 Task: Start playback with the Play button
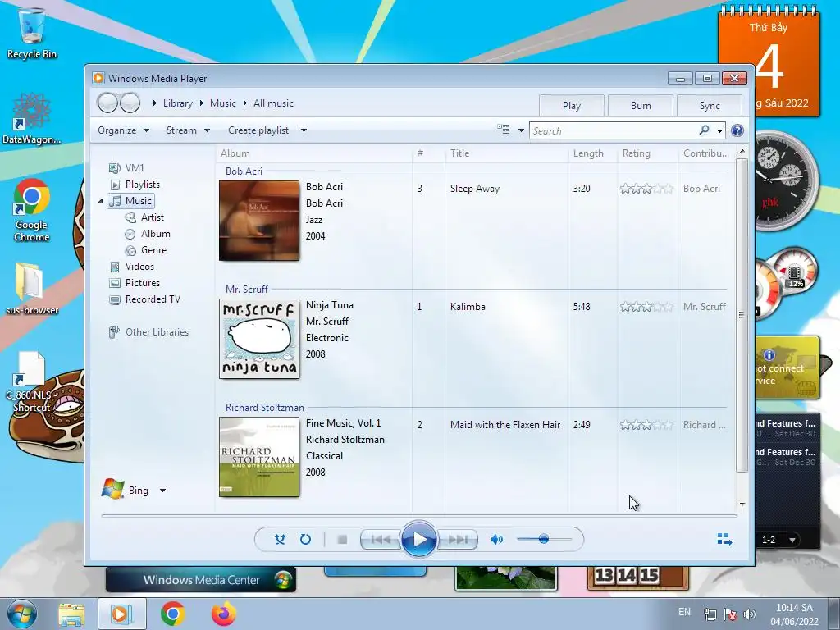tap(418, 540)
